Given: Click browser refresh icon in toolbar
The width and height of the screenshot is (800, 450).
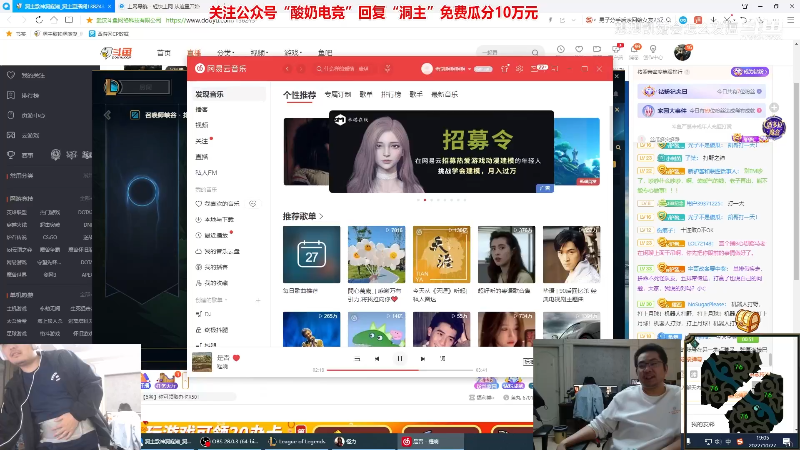Looking at the screenshot, I should coord(39,20).
